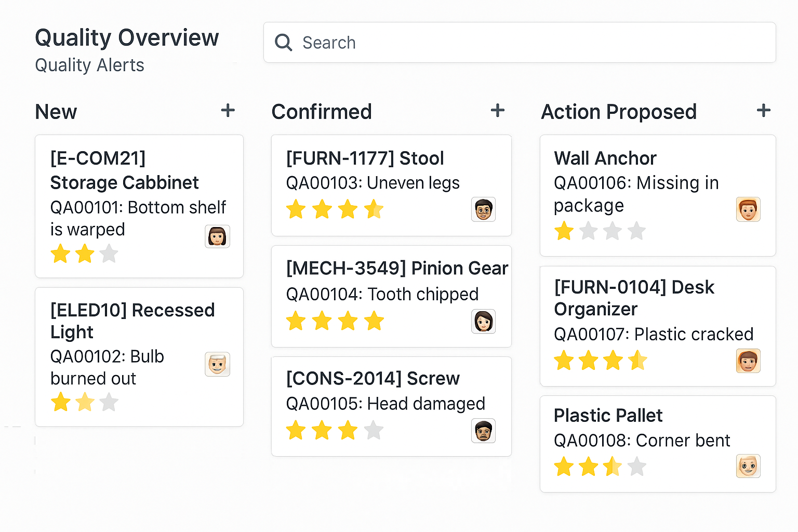
Task: Open the assignee avatar on QA00104 card
Action: (x=483, y=321)
